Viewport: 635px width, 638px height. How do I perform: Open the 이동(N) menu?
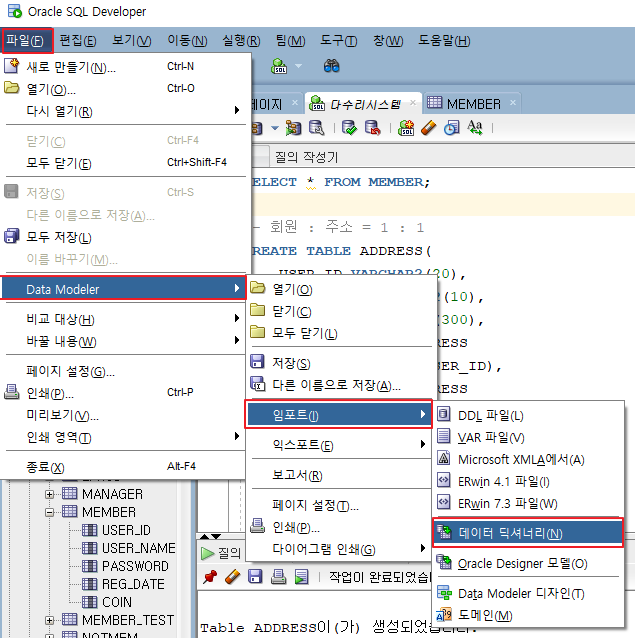point(187,41)
